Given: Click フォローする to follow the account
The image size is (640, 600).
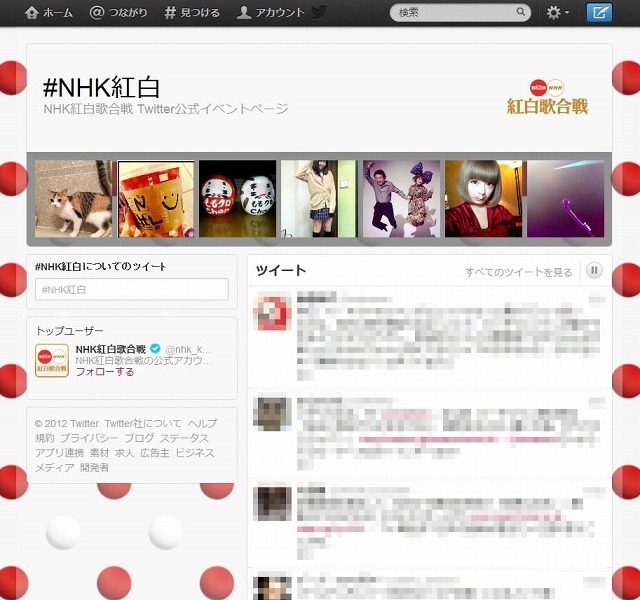Looking at the screenshot, I should coord(105,372).
